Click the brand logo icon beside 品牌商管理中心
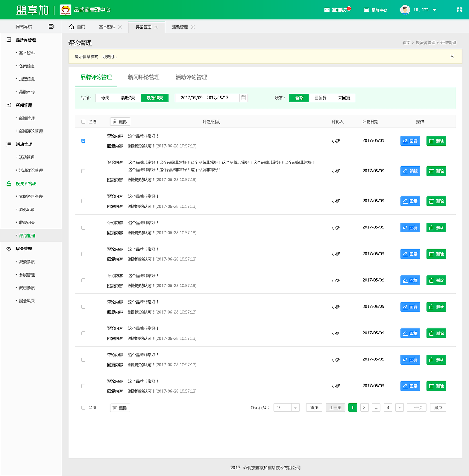Image resolution: width=469 pixels, height=476 pixels. click(x=66, y=10)
